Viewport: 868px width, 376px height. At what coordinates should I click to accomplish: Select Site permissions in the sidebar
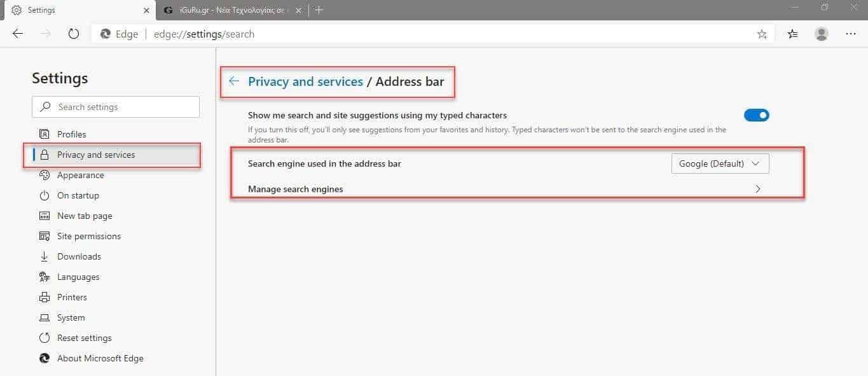[x=88, y=236]
